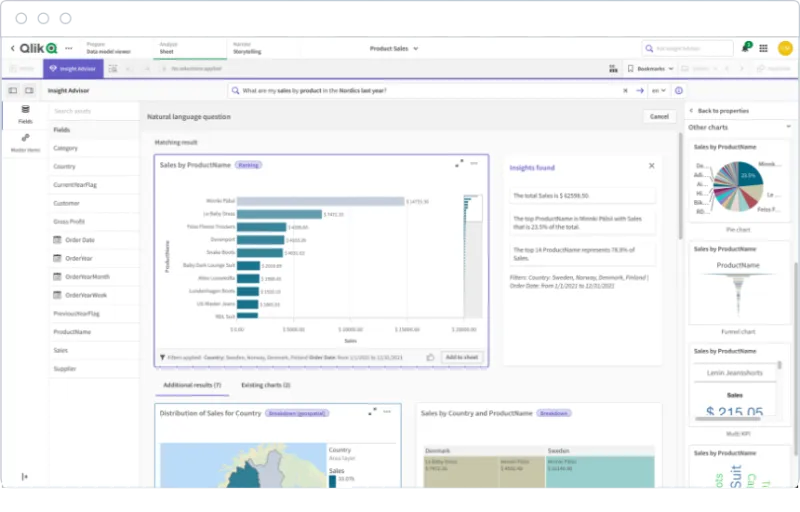Click the thumbs-up icon beside Add to sheet
This screenshot has height=512, width=800.
[430, 357]
